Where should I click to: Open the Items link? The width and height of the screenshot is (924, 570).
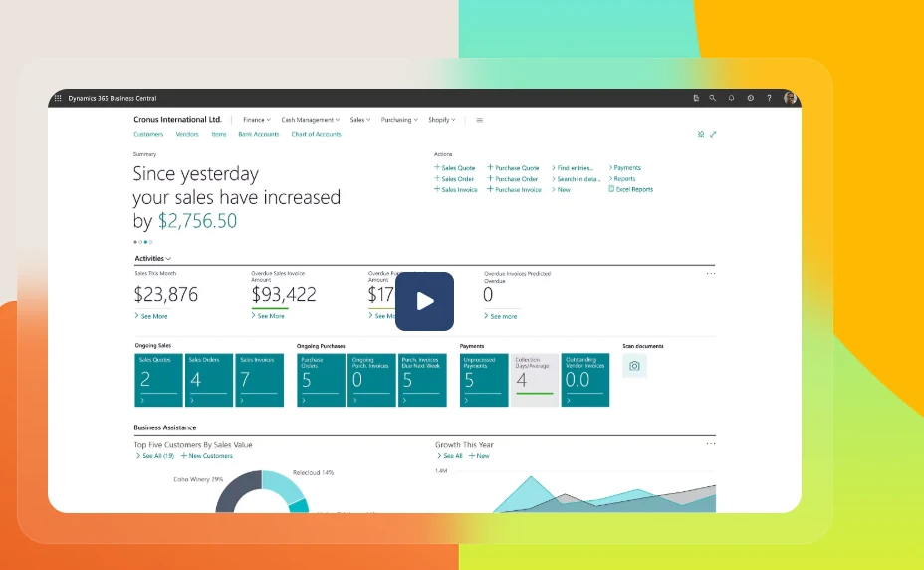[219, 134]
